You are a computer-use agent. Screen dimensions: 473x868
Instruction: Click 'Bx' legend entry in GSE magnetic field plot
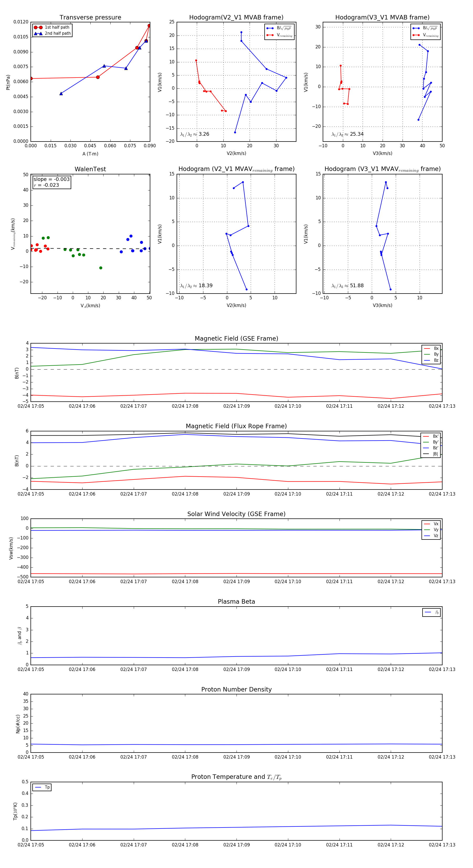pyautogui.click(x=431, y=349)
